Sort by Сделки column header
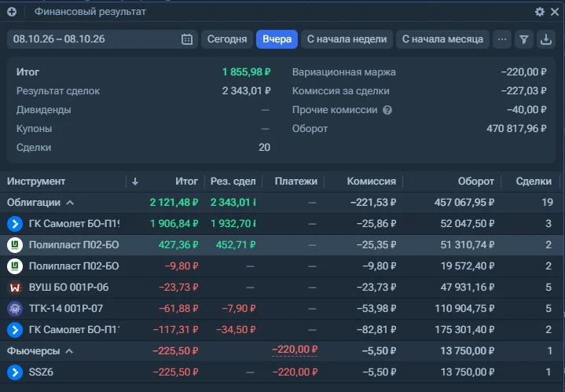565x392 pixels. (x=534, y=181)
